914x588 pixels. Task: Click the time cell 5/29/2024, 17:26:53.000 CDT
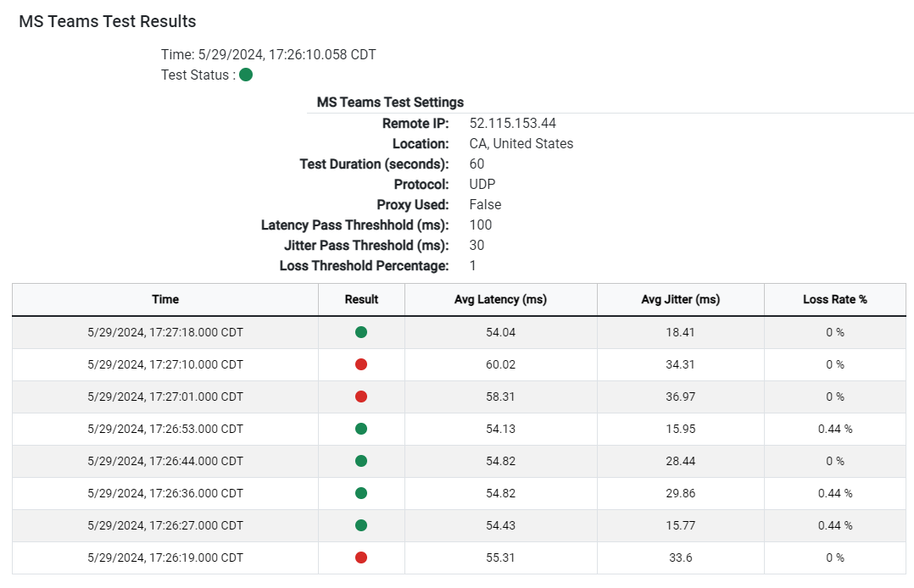tap(165, 429)
